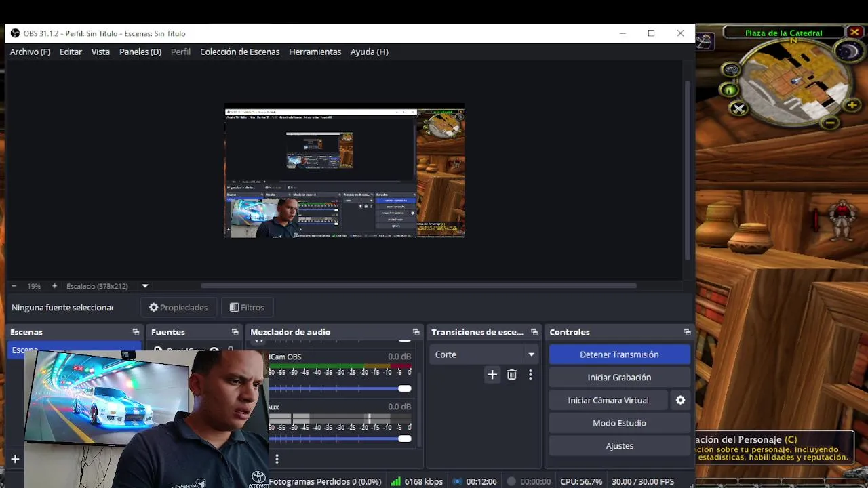Undock the Transiciones de escena panel
This screenshot has height=488, width=868.
534,332
